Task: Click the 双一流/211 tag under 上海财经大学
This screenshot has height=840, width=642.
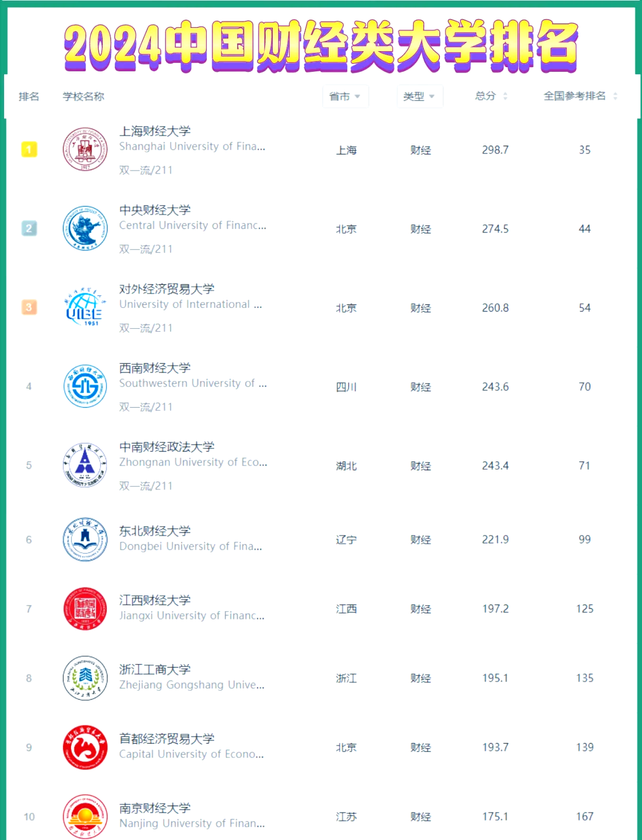Action: tap(146, 170)
